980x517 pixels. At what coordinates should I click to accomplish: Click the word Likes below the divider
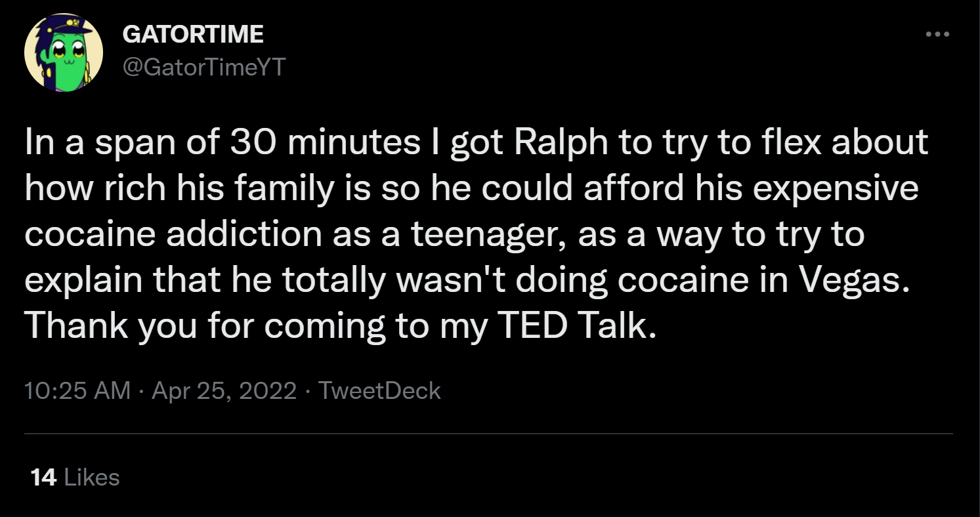pyautogui.click(x=93, y=477)
